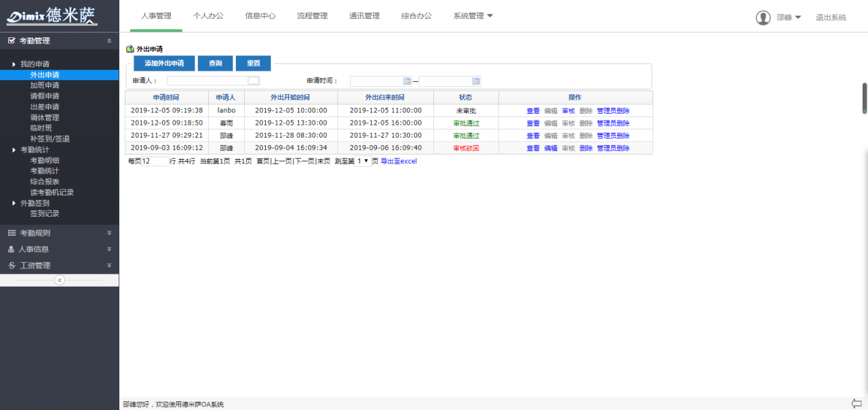Select 调休管理 in sidebar tree
This screenshot has height=410, width=868.
pos(45,118)
